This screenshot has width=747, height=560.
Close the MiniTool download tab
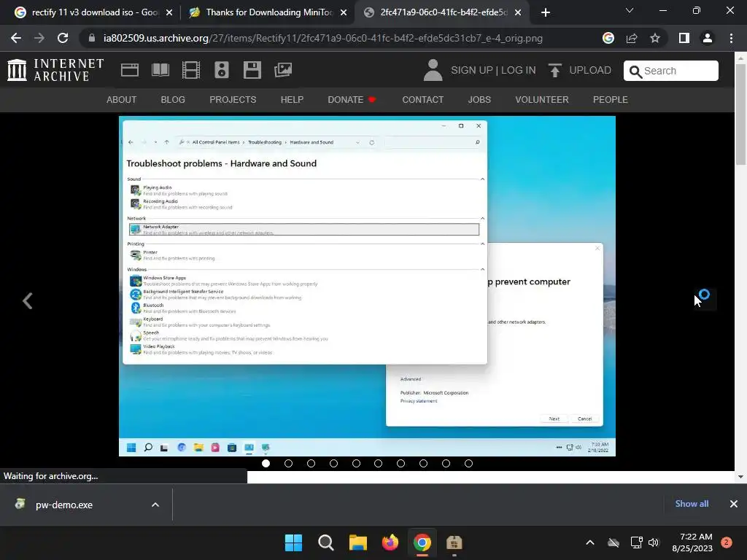[344, 12]
